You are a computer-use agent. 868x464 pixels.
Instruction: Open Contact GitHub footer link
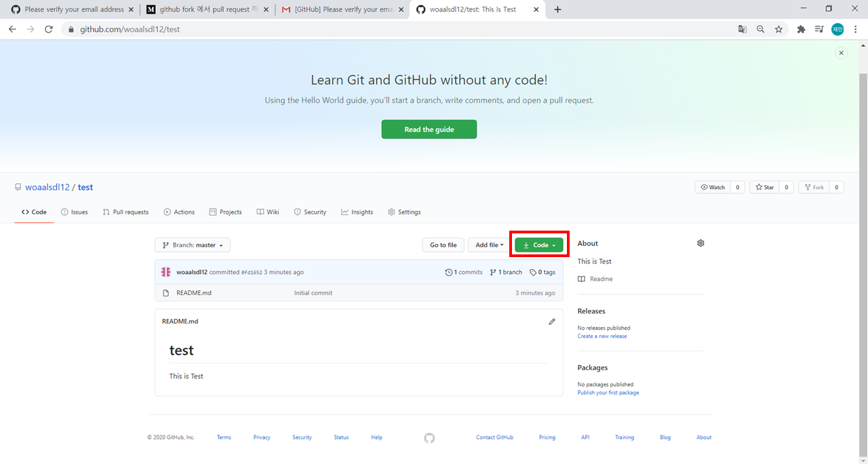coord(494,438)
